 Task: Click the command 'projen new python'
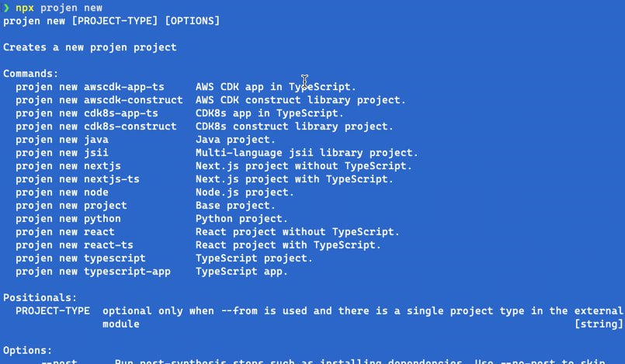tap(68, 219)
